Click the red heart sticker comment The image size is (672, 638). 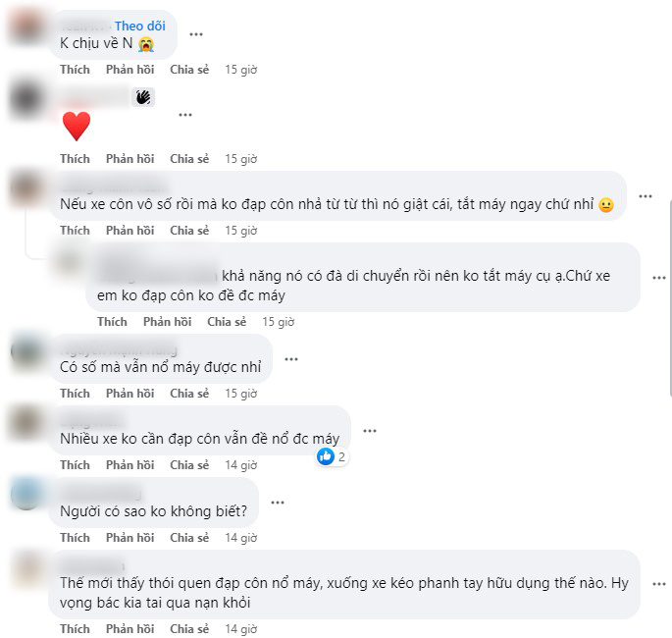[x=77, y=126]
